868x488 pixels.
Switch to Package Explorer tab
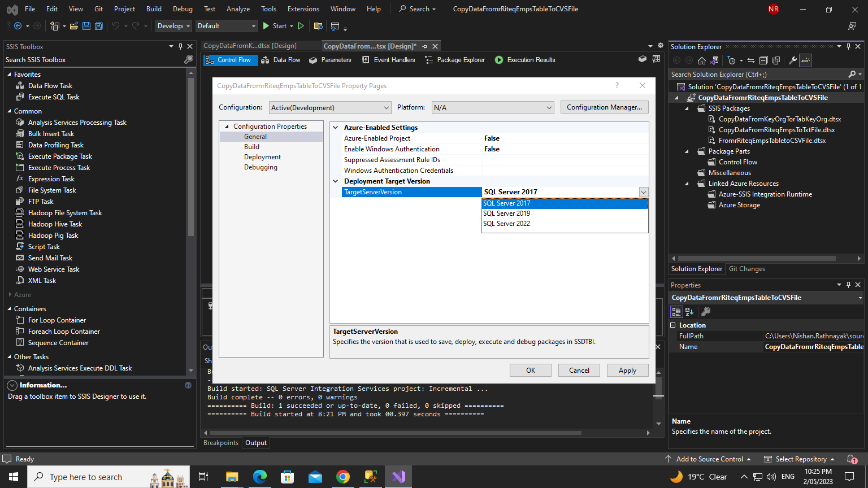(x=455, y=60)
